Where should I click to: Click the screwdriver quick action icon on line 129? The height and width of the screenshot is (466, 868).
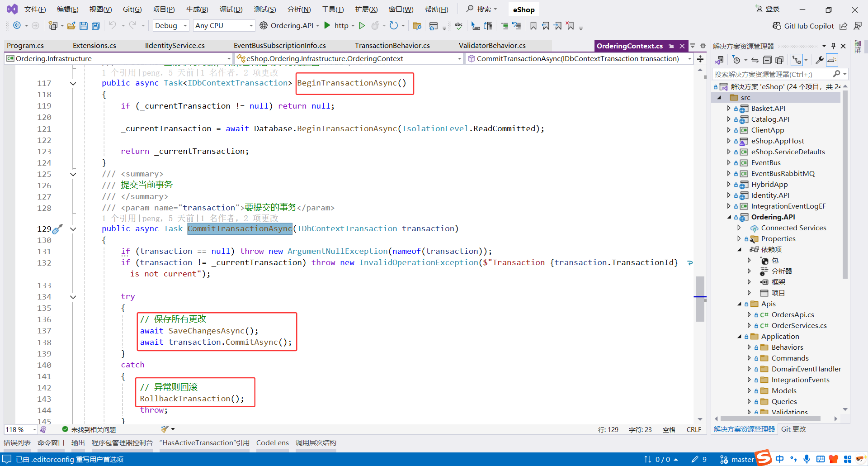(57, 229)
